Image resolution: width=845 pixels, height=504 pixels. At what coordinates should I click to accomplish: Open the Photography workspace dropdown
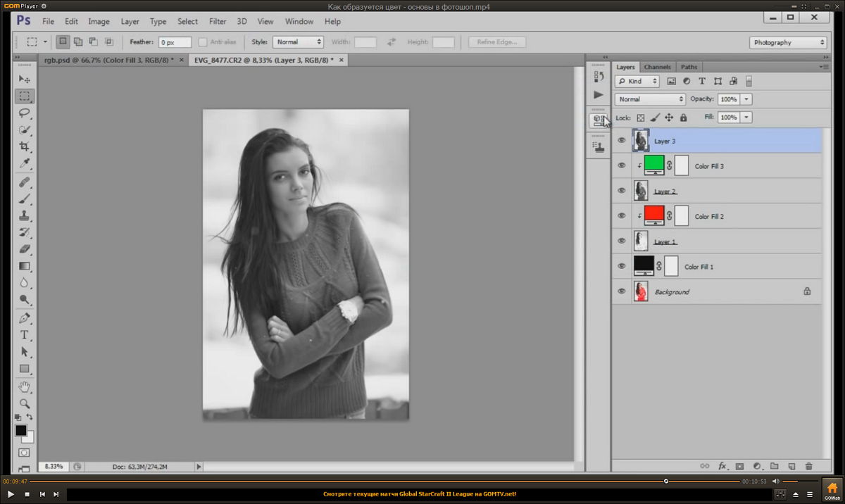788,42
